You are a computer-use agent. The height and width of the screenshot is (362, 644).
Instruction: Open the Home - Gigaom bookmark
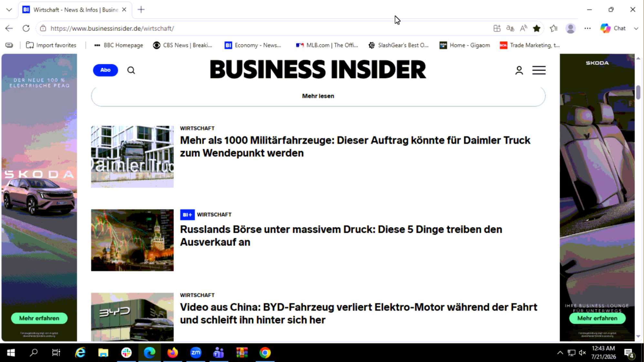click(465, 45)
